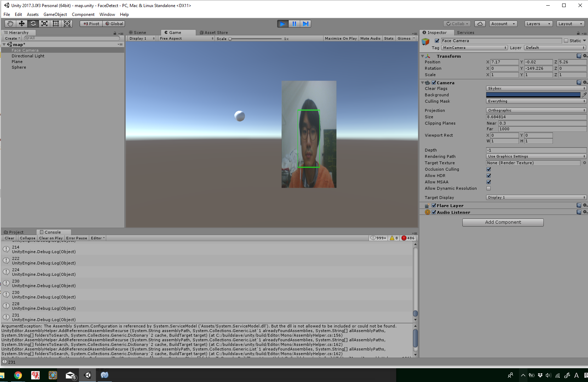Select the Scale tool

(x=44, y=24)
